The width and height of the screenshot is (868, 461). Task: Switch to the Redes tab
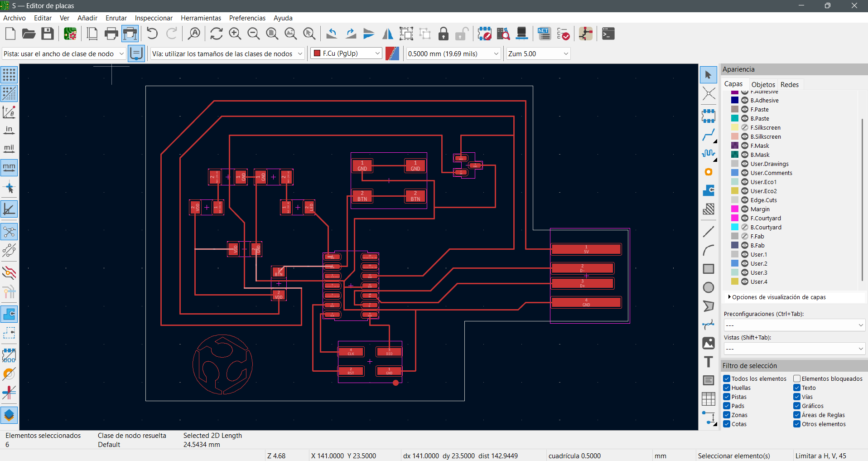[x=790, y=84]
